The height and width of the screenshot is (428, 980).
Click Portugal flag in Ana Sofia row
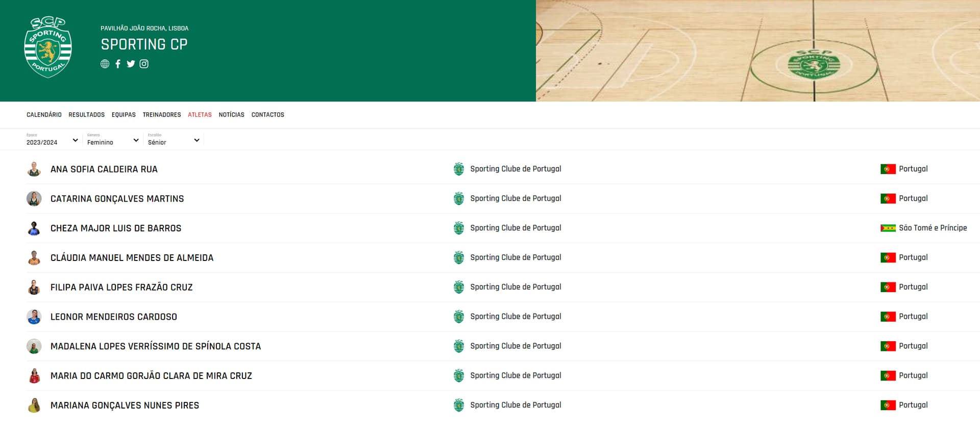coord(888,169)
